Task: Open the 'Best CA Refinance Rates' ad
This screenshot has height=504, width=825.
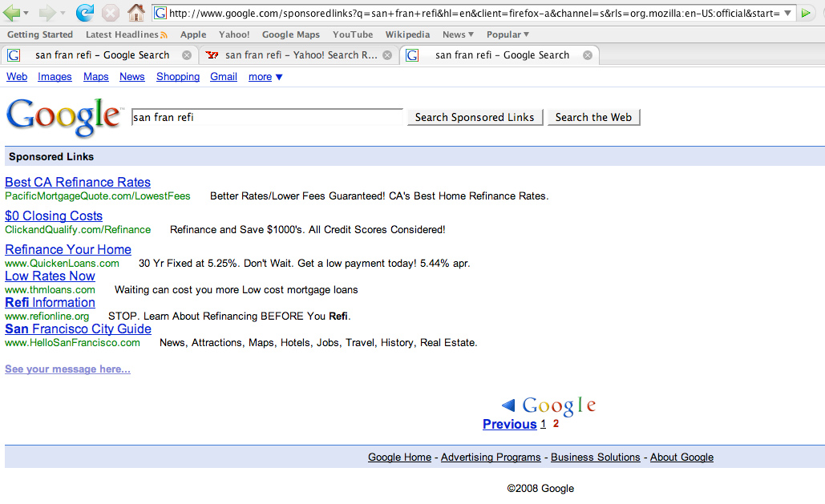Action: pyautogui.click(x=78, y=182)
